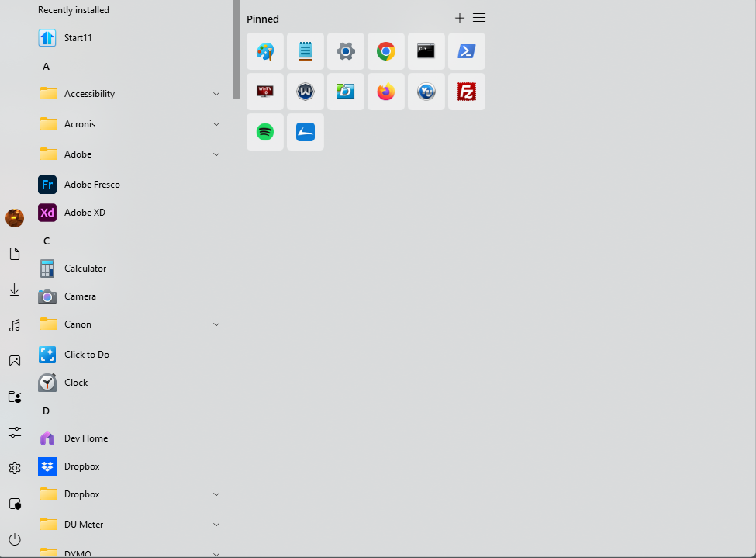The image size is (756, 558).
Task: Open the pinned Spotify tile
Action: pyautogui.click(x=265, y=132)
